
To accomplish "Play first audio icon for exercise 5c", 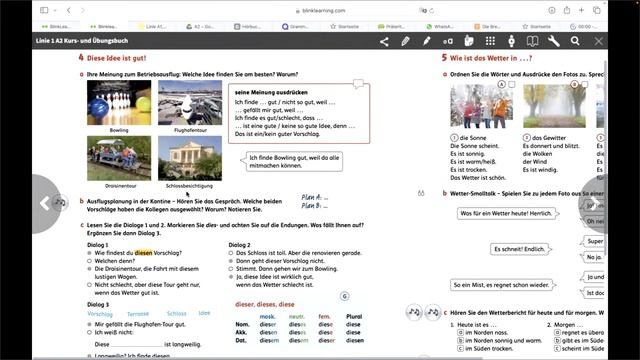I will pyautogui.click(x=414, y=313).
